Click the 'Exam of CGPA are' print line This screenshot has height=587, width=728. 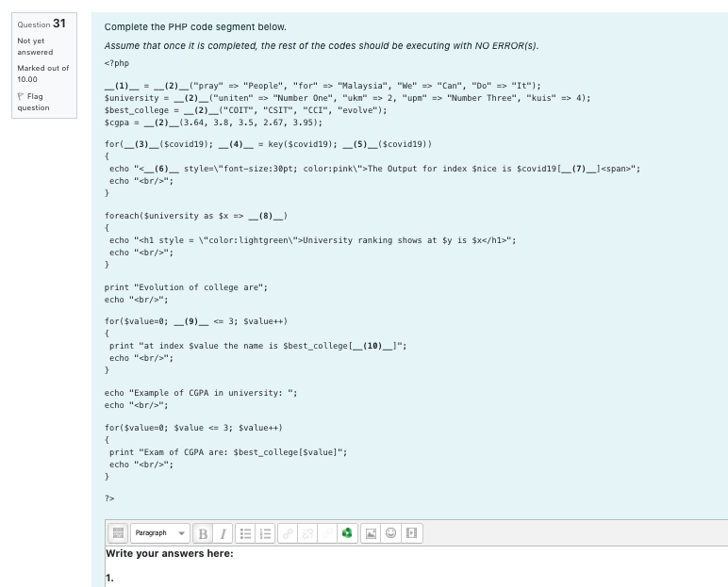point(228,452)
